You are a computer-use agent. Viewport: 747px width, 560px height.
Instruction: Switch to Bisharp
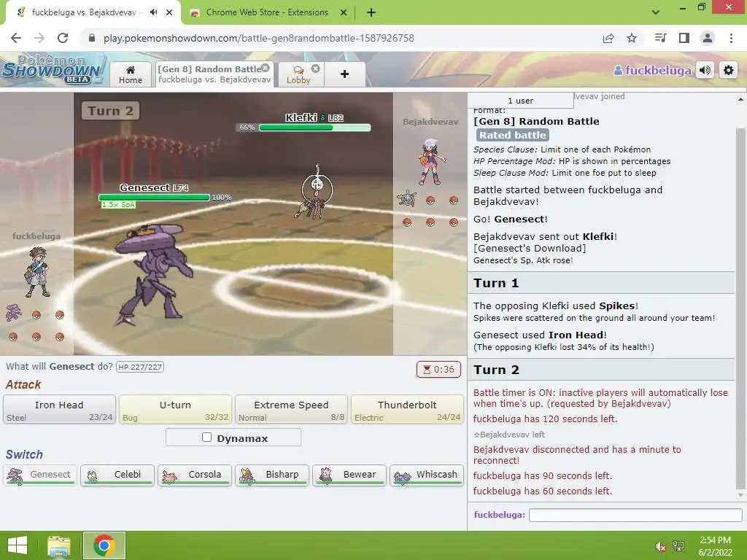pyautogui.click(x=272, y=475)
